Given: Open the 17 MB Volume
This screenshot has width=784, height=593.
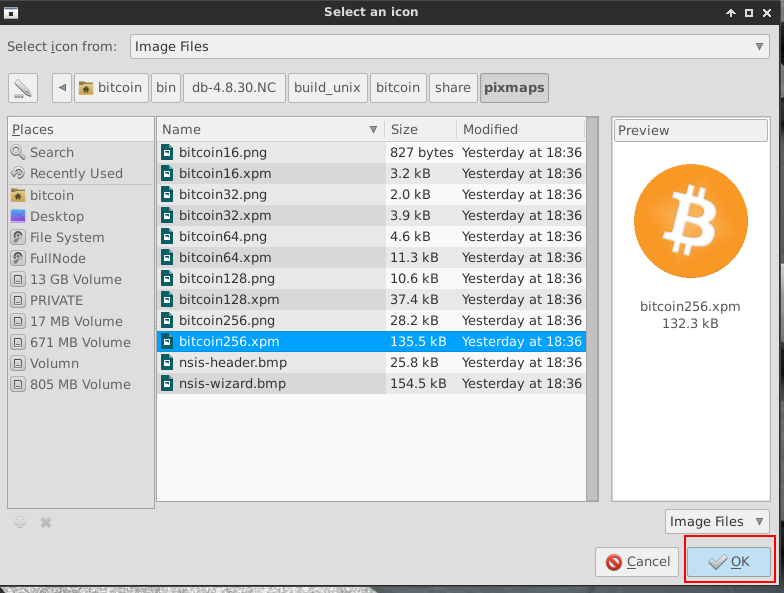Looking at the screenshot, I should click(80, 322).
